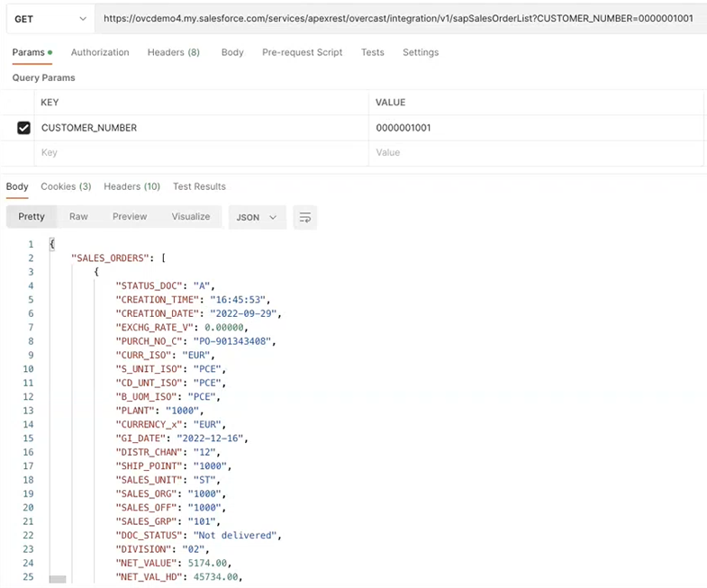Image resolution: width=707 pixels, height=588 pixels.
Task: Click the "DIVISION" line
Action: coord(162,549)
